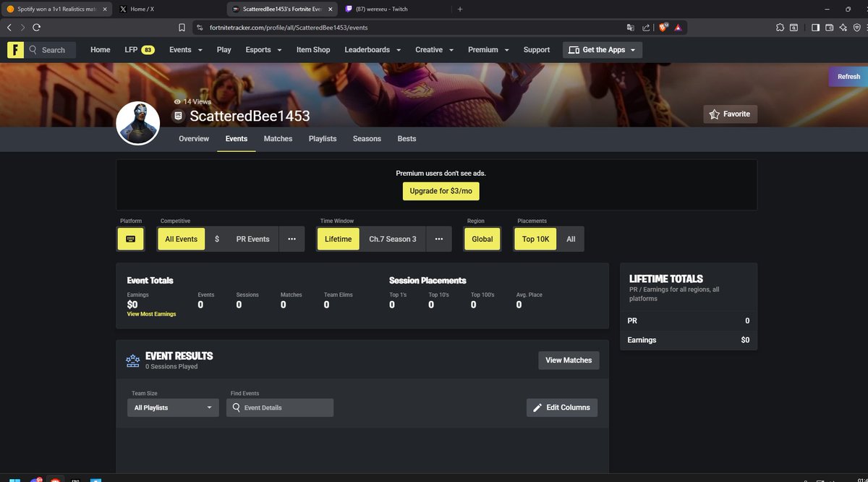Switch to the Twitch werexeu browser tab
868x482 pixels.
(395, 9)
